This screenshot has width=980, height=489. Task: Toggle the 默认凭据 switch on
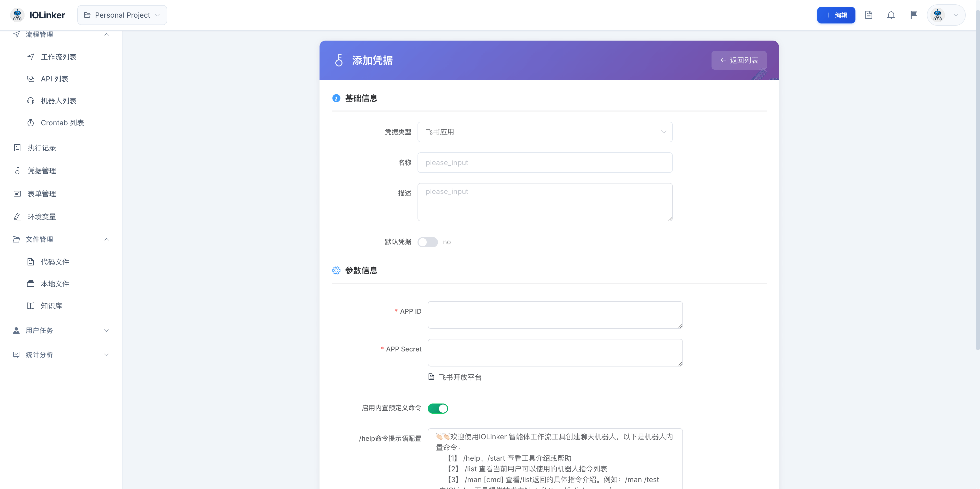tap(428, 242)
